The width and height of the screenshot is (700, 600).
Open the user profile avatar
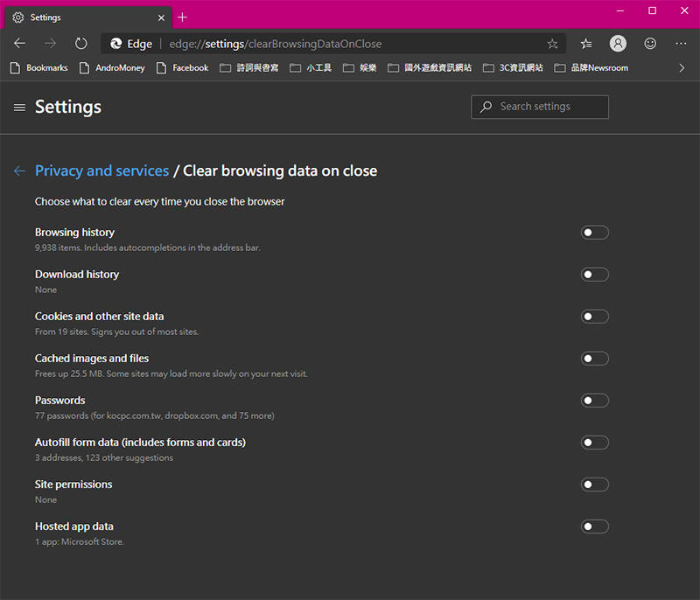[618, 43]
